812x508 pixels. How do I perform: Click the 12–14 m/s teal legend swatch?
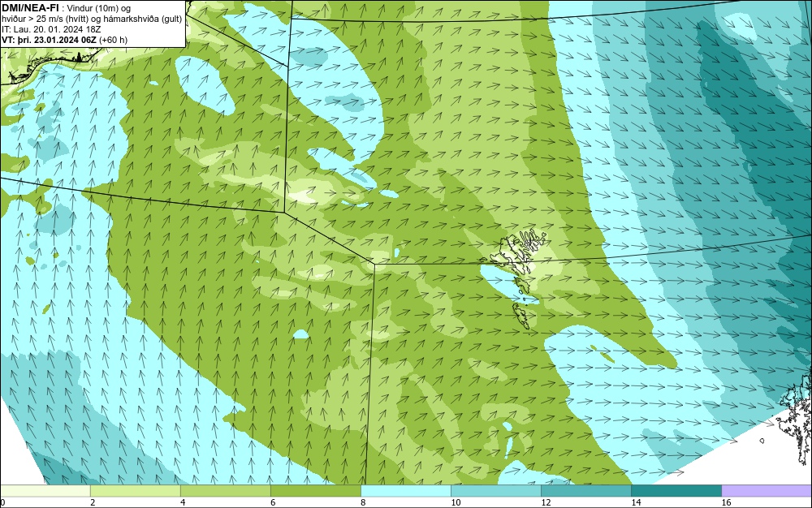point(585,491)
